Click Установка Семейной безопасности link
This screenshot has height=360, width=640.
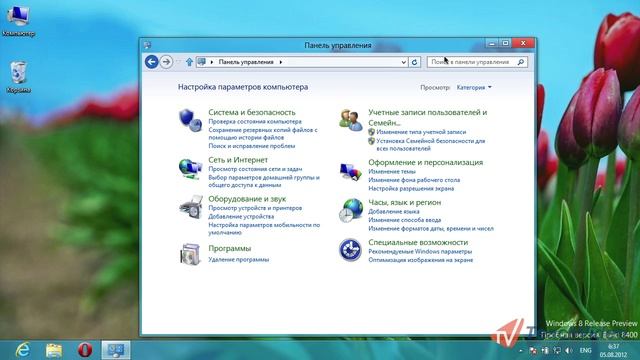(431, 144)
